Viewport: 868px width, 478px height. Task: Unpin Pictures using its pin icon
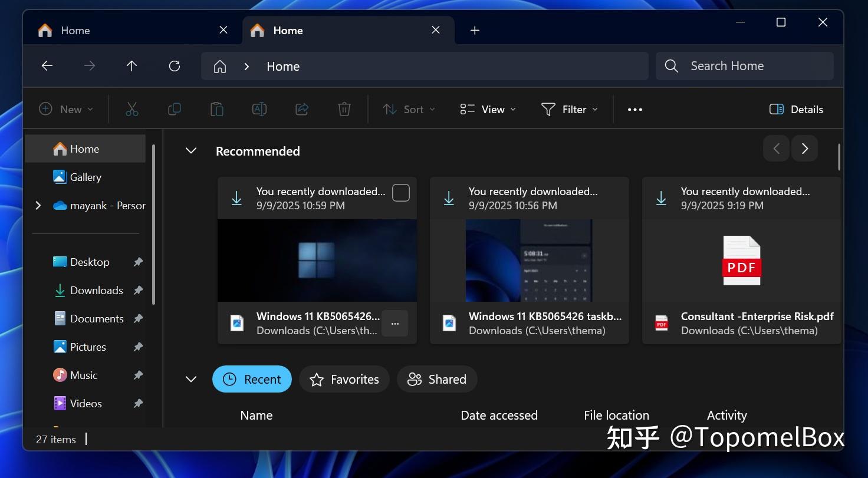[138, 347]
